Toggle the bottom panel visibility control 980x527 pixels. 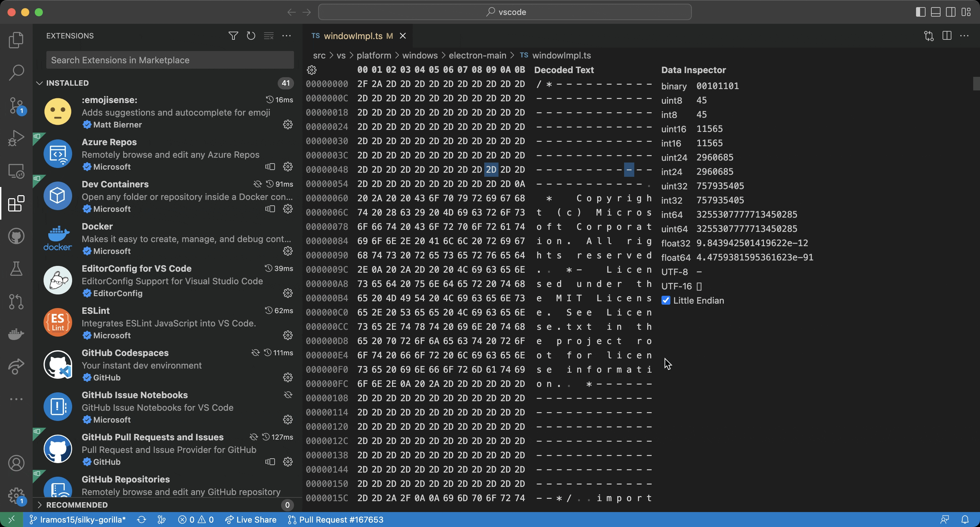[x=935, y=12]
